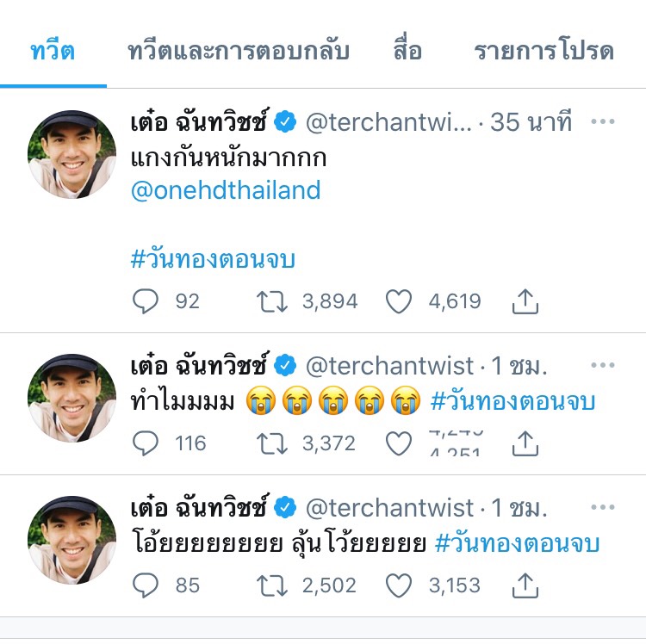Like the tweet with 3,153 likes
Viewport: 646px width, 644px height.
pos(398,585)
